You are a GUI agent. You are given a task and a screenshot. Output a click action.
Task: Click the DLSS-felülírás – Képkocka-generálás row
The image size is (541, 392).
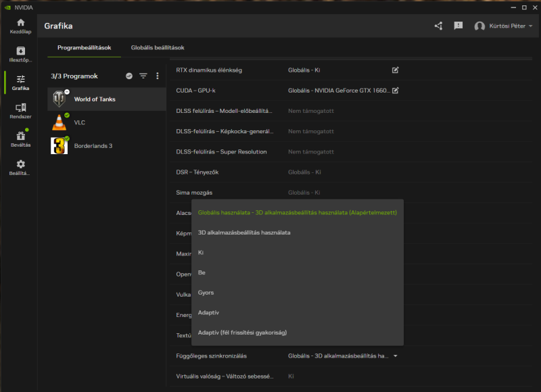(351, 131)
